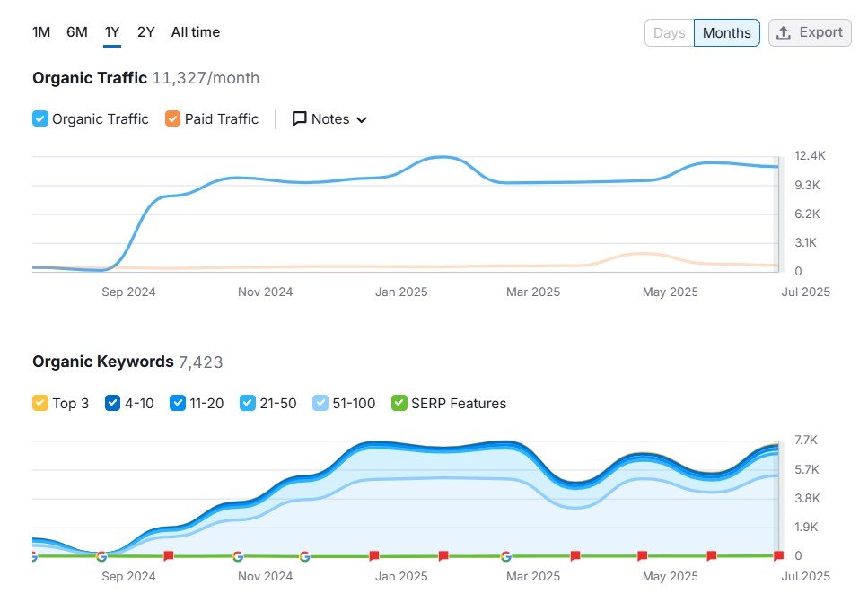The height and width of the screenshot is (602, 868).
Task: Click the Google marker right after Nov 2024
Action: [304, 556]
